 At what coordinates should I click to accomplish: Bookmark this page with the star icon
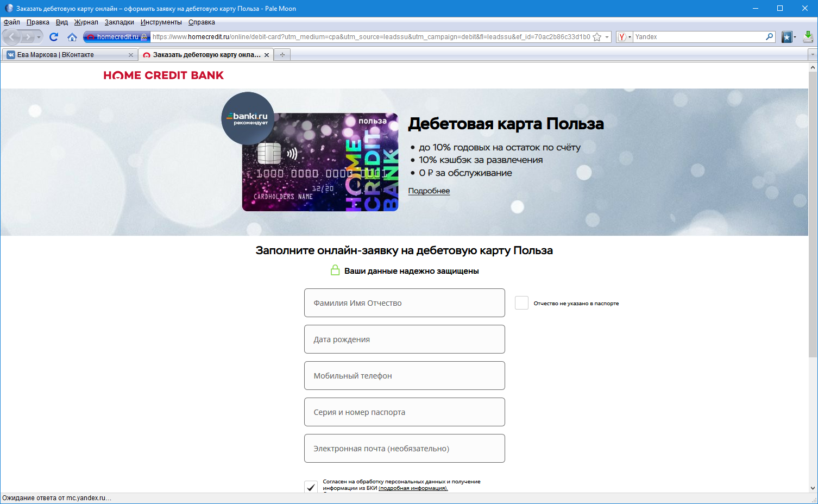597,37
